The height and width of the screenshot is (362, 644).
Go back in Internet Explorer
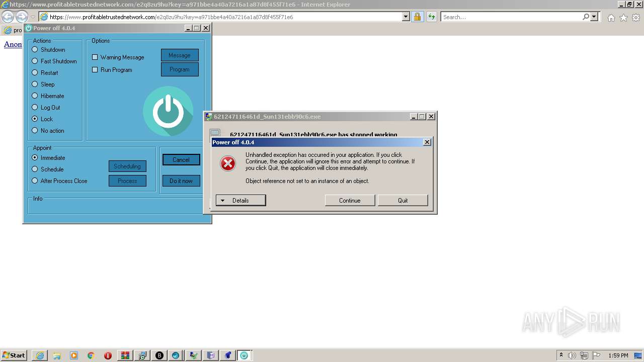point(8,17)
